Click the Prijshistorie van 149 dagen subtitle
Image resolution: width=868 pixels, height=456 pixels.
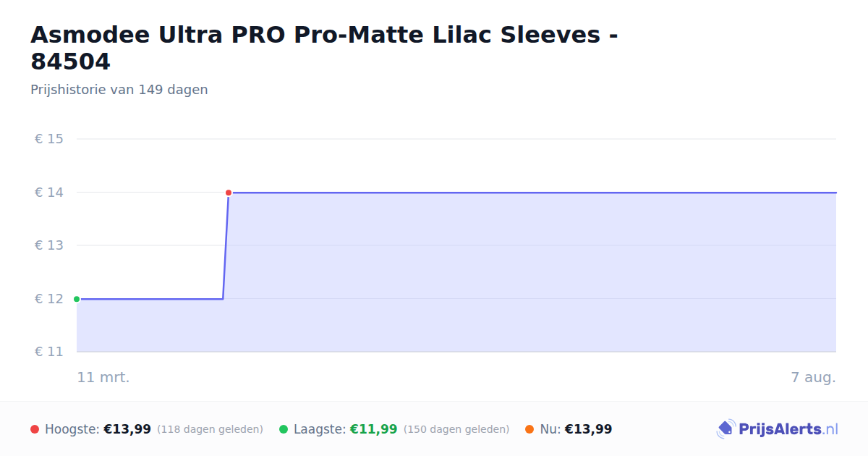click(119, 90)
